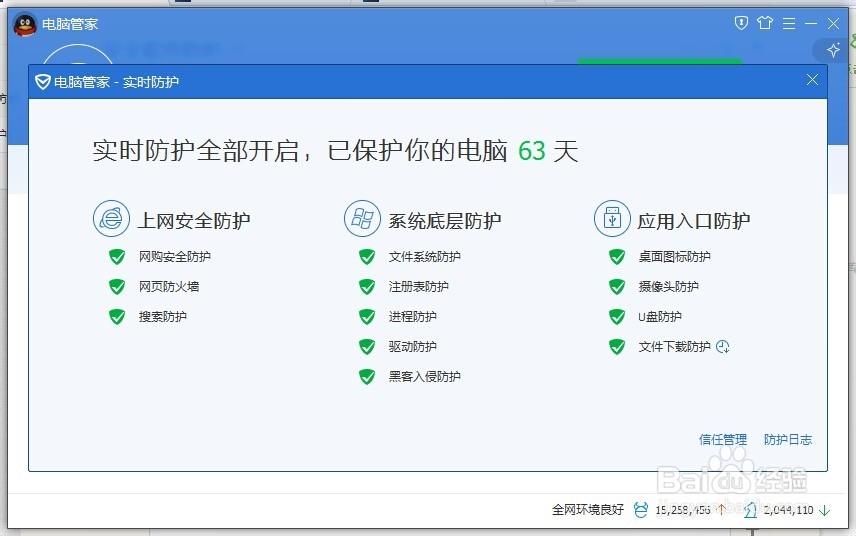Toggle the 搜索防护 shield
Screen dimensions: 856x536
coord(117,317)
